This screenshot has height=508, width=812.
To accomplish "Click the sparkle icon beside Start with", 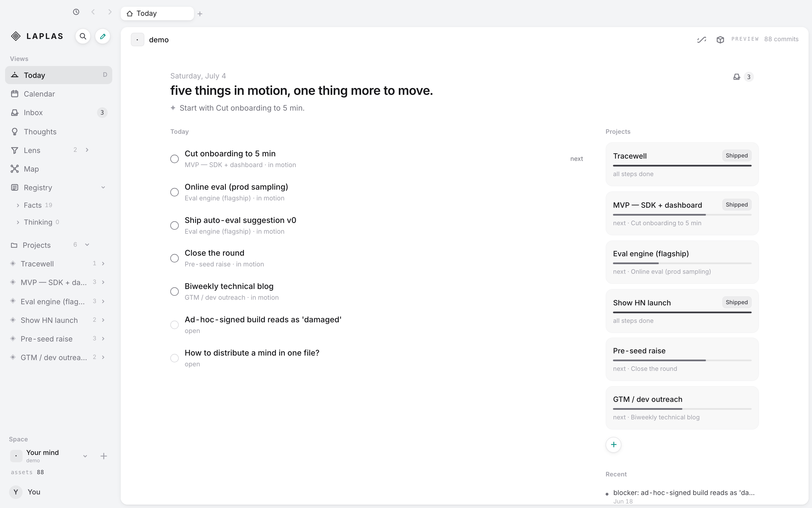I will 173,108.
